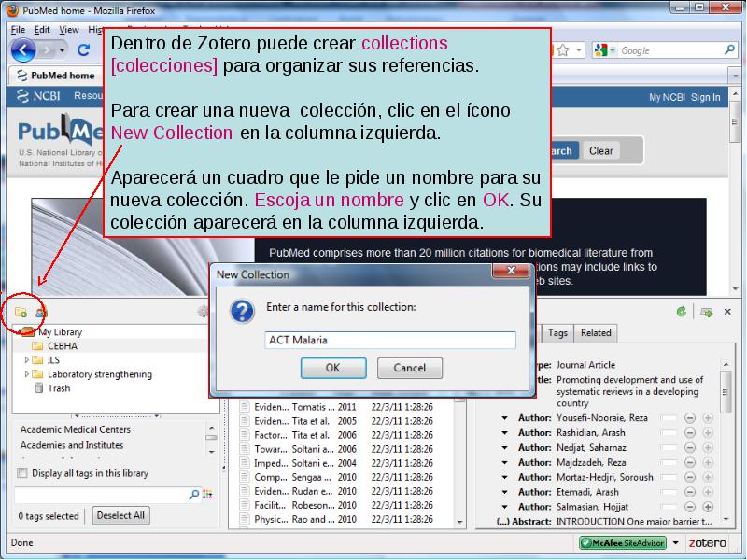Check Display all tags in this library
The image size is (747, 560).
[x=21, y=473]
